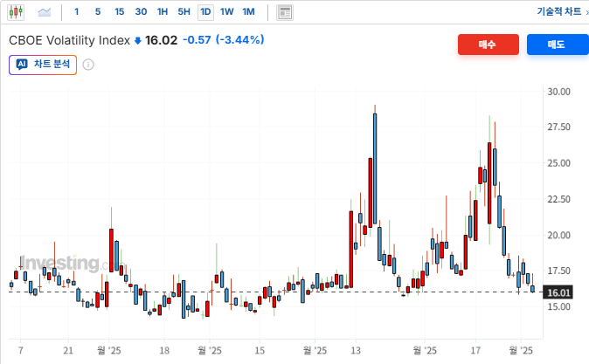The height and width of the screenshot is (364, 589).
Task: Click the change value -0.57
Action: pos(197,40)
